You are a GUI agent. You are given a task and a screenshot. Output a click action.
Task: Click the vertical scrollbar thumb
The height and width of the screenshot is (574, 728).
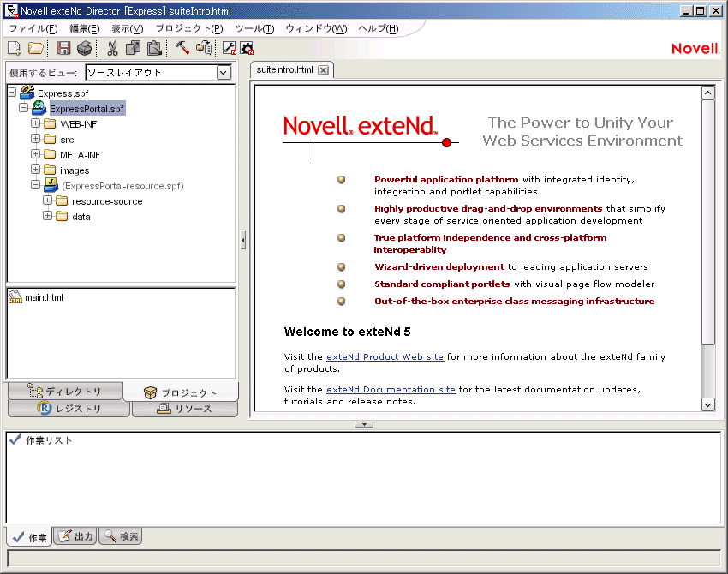pos(707,222)
